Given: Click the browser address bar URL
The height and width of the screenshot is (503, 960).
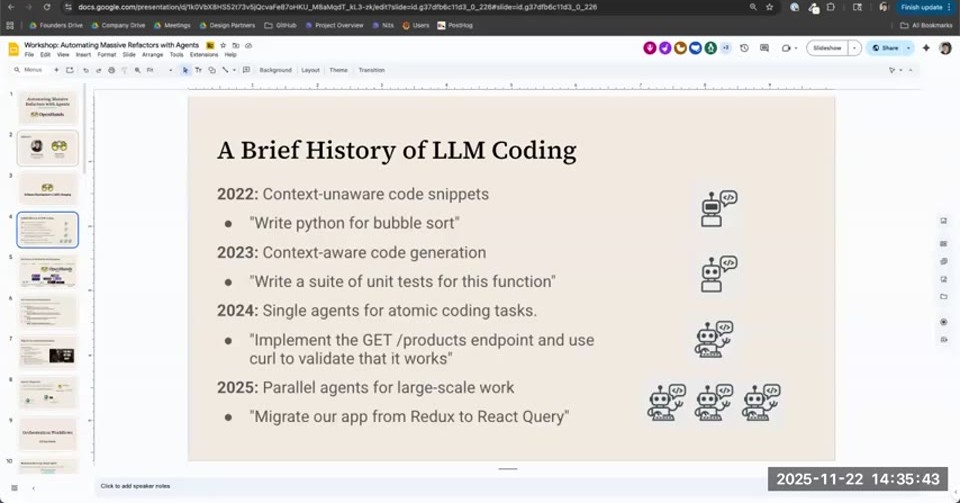Looking at the screenshot, I should (337, 7).
